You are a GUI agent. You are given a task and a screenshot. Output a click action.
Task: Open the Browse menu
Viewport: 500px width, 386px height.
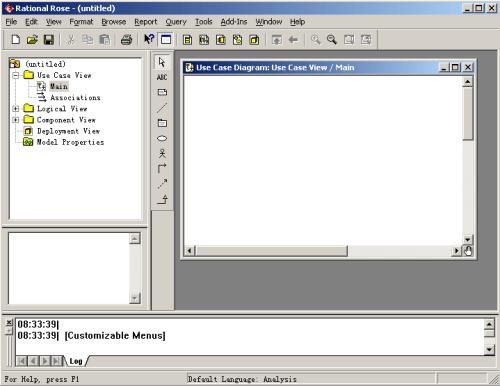[114, 22]
